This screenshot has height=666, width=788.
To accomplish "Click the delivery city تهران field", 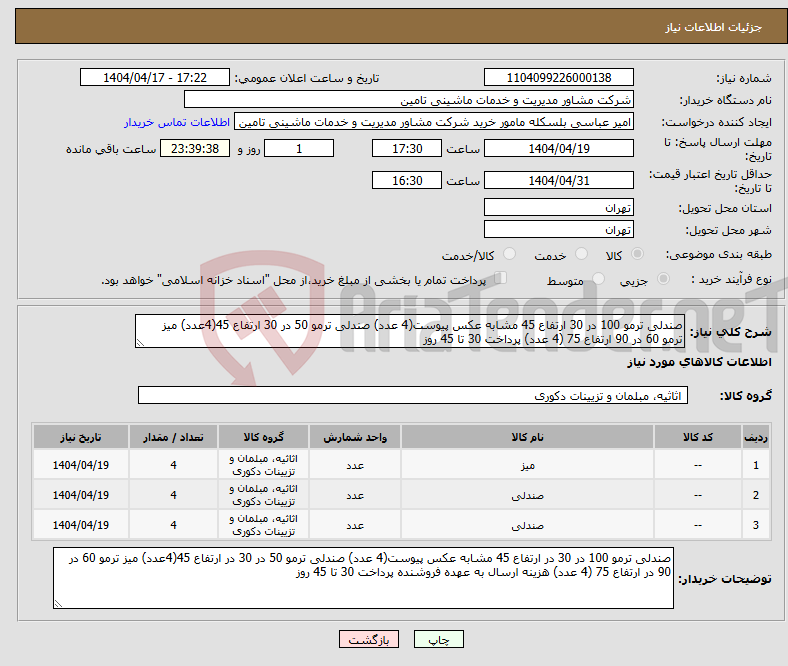I will 558,229.
